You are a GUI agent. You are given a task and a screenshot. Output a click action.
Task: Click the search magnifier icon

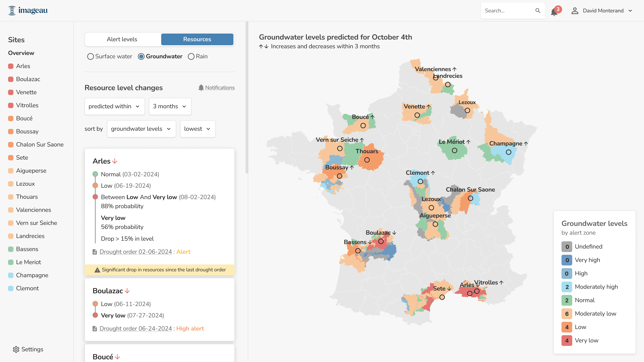pos(538,11)
